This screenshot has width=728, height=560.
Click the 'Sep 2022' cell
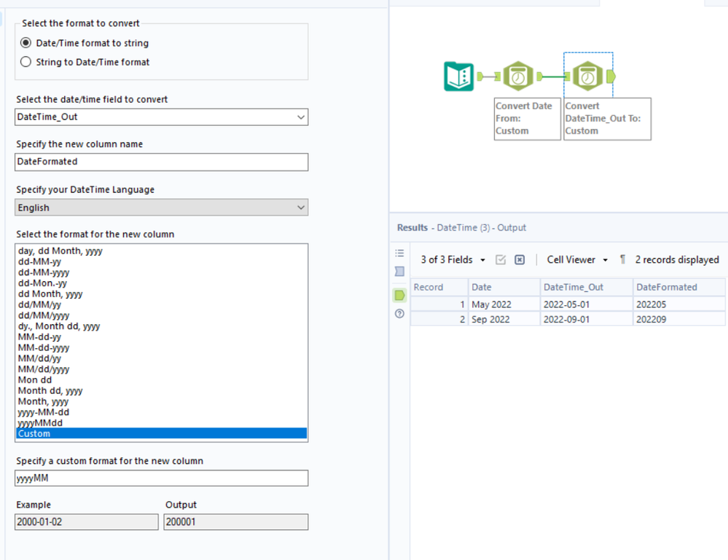click(x=504, y=319)
